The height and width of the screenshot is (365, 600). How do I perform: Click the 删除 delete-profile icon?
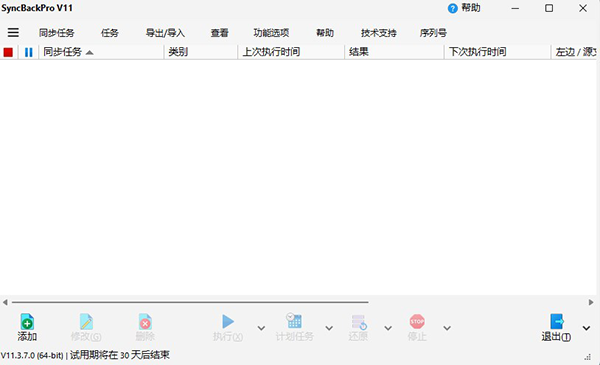tap(145, 321)
